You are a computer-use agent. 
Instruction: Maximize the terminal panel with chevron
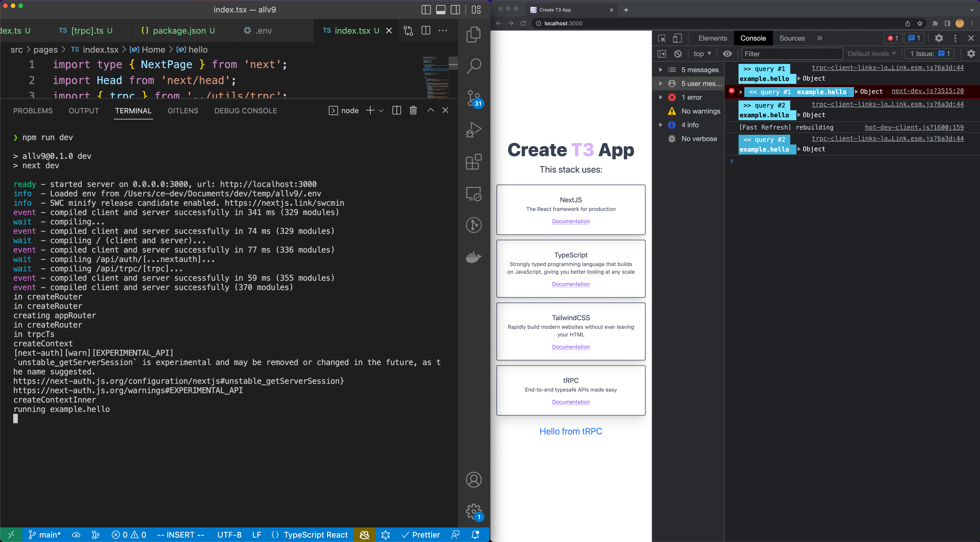430,110
